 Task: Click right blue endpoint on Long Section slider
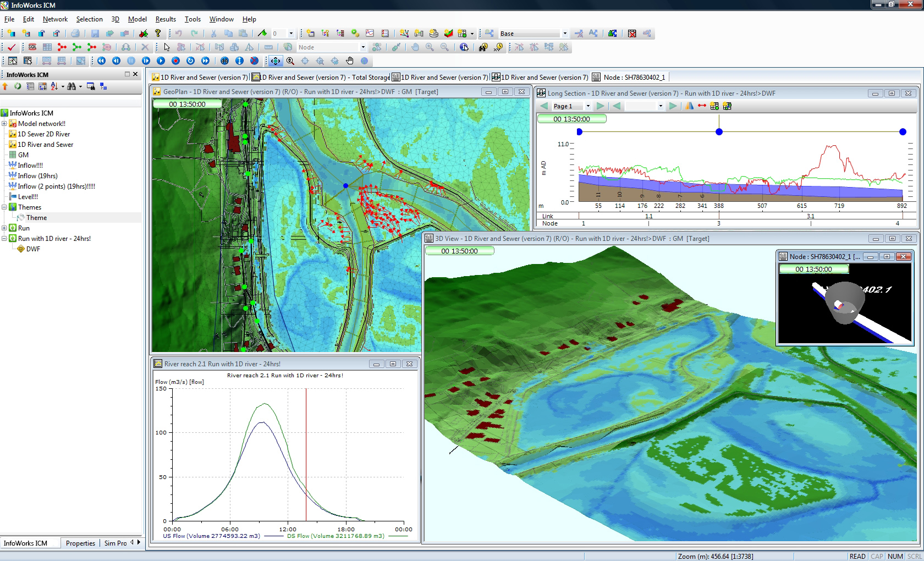pos(903,132)
